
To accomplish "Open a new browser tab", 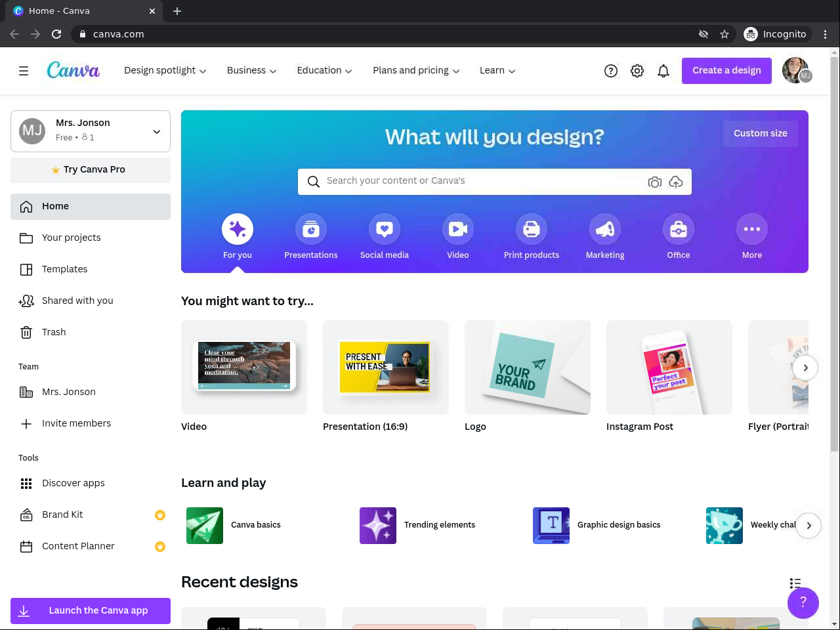I will [x=177, y=11].
